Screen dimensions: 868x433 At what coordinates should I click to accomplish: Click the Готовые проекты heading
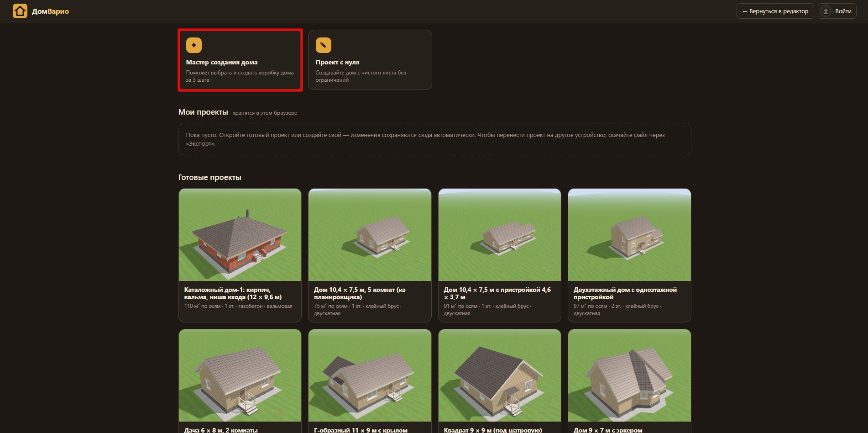209,177
